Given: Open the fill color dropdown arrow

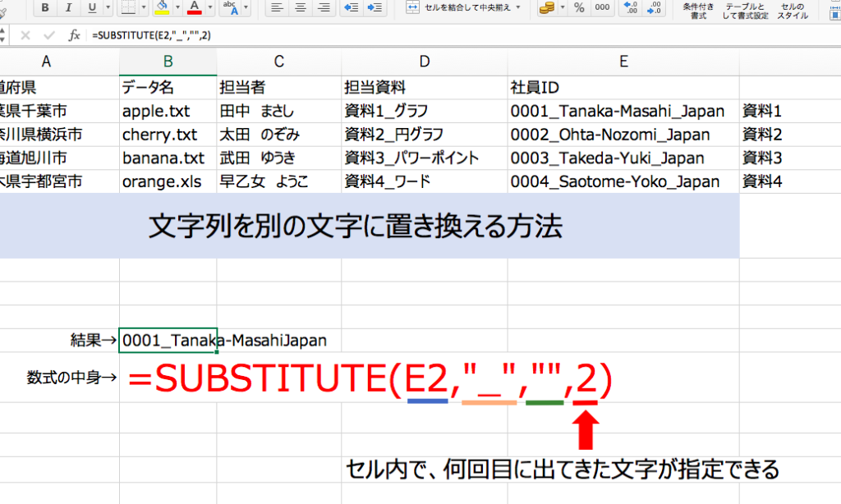Looking at the screenshot, I should point(177,7).
